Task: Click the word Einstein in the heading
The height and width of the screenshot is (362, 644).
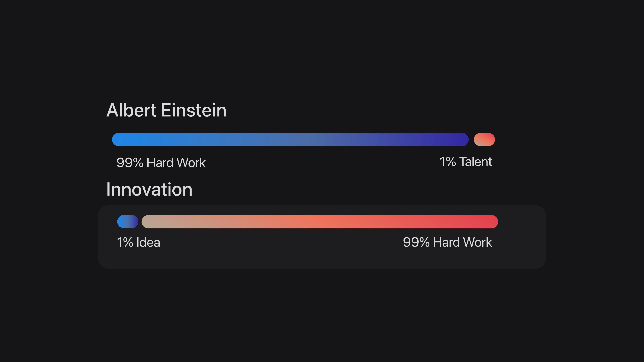Action: [x=194, y=110]
